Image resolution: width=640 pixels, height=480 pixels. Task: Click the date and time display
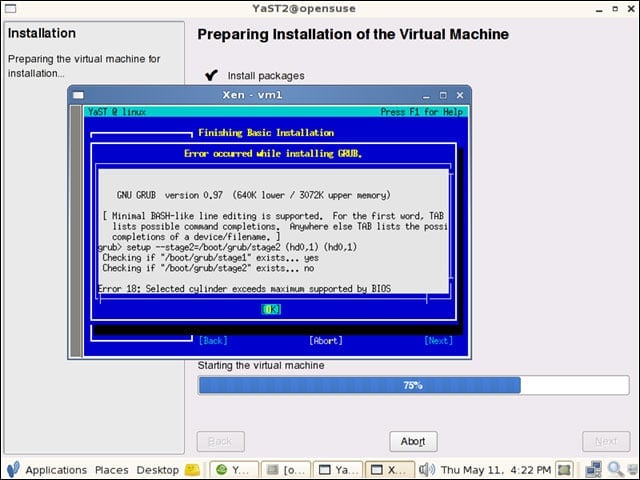pos(496,470)
